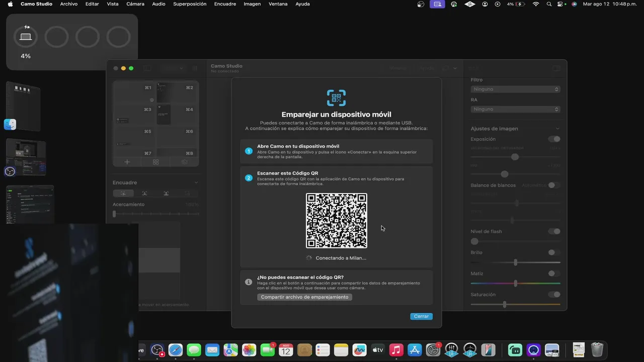Open the Mail dock icon
This screenshot has height=362, width=644.
point(212,349)
